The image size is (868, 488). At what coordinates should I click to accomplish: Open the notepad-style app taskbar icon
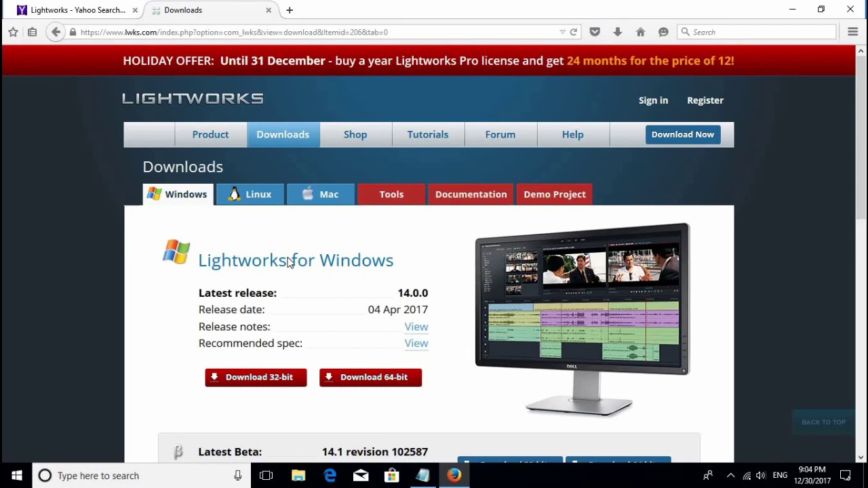coord(422,475)
